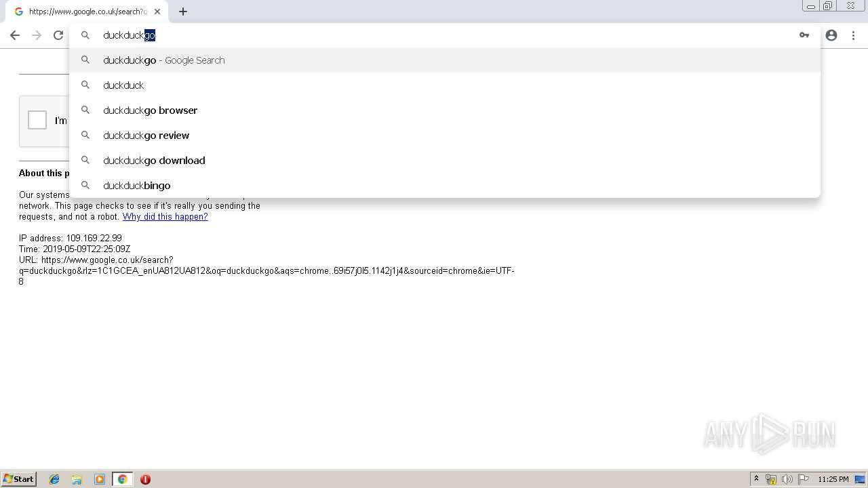
Task: Choose the 'duckduck' suggestion
Action: click(x=445, y=85)
